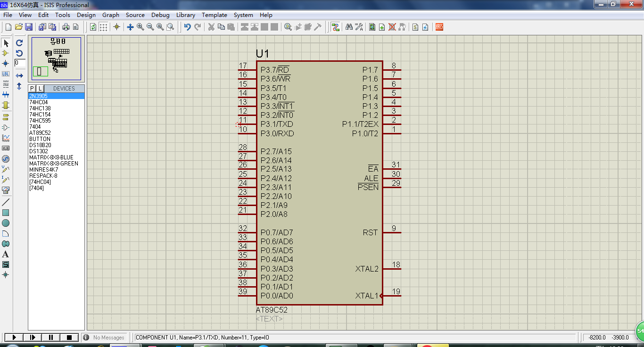Open the Debug menu
The image size is (644, 347).
pyautogui.click(x=160, y=15)
